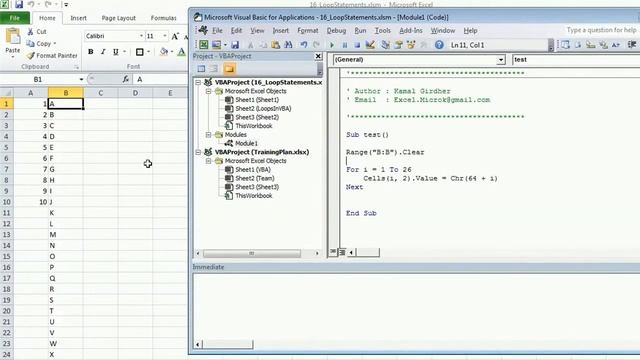Screen dimensions: 640x360
Task: Open Excel File tab
Action: point(15,18)
